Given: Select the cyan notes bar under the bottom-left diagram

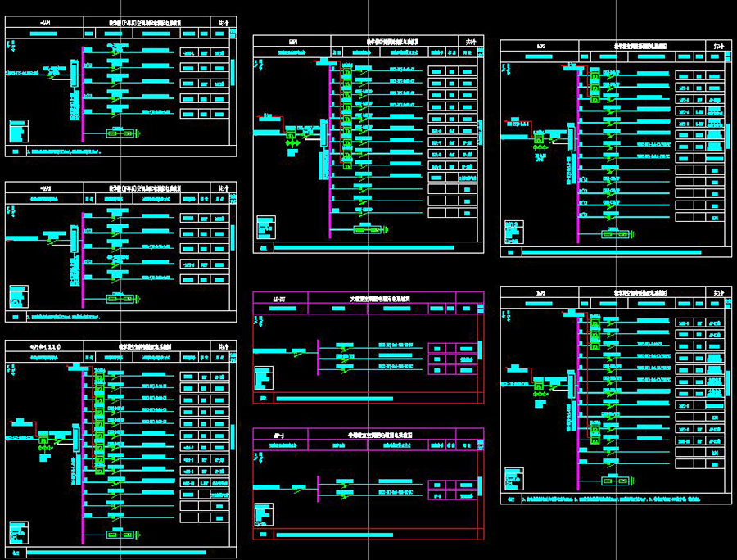Looking at the screenshot, I should click(x=116, y=553).
